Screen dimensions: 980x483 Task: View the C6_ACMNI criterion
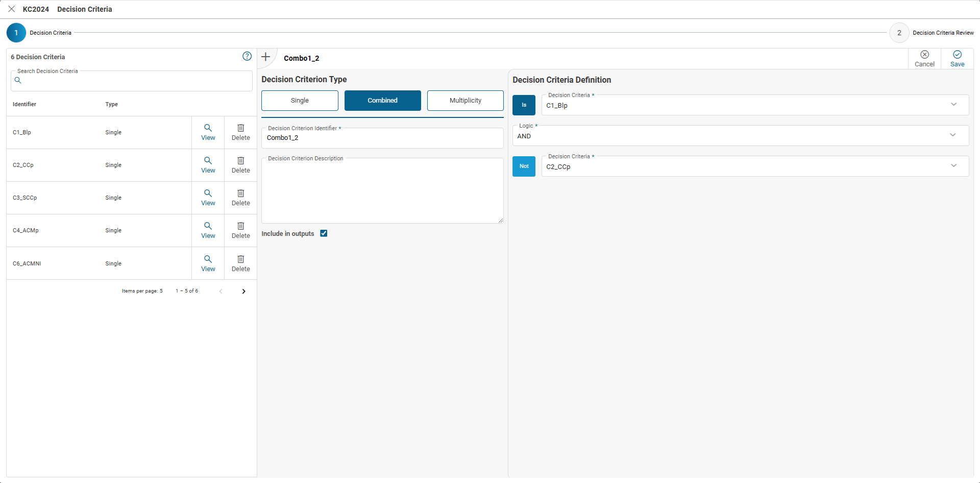tap(208, 263)
